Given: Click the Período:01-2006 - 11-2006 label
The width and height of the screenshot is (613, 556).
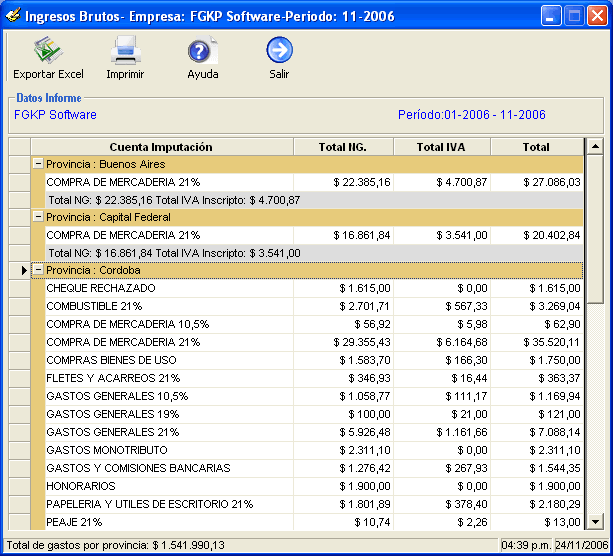Looking at the screenshot, I should pos(471,115).
